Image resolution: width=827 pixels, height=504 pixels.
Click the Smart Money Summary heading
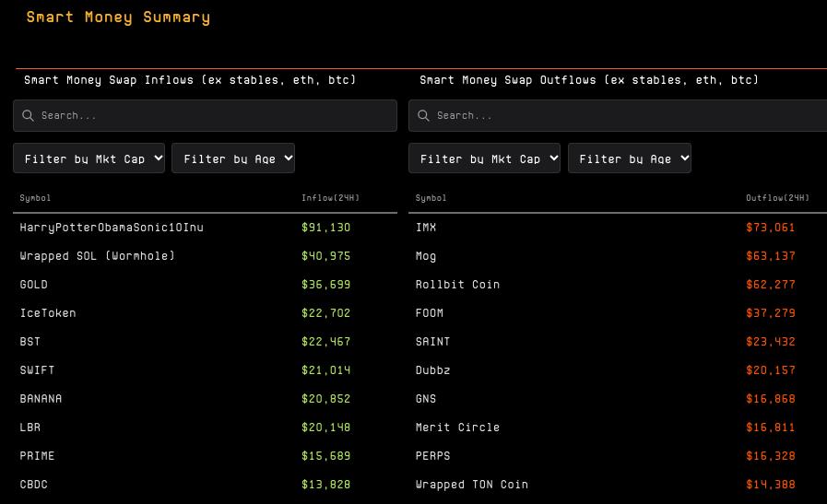[x=118, y=18]
